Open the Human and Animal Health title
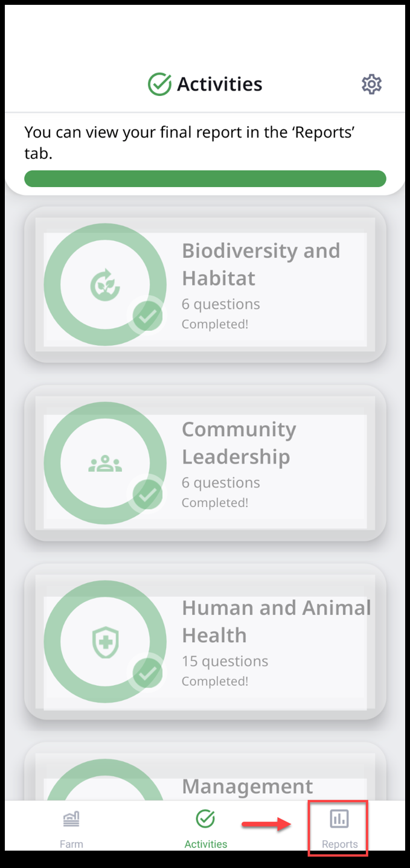Viewport: 410px width, 868px height. [x=276, y=621]
